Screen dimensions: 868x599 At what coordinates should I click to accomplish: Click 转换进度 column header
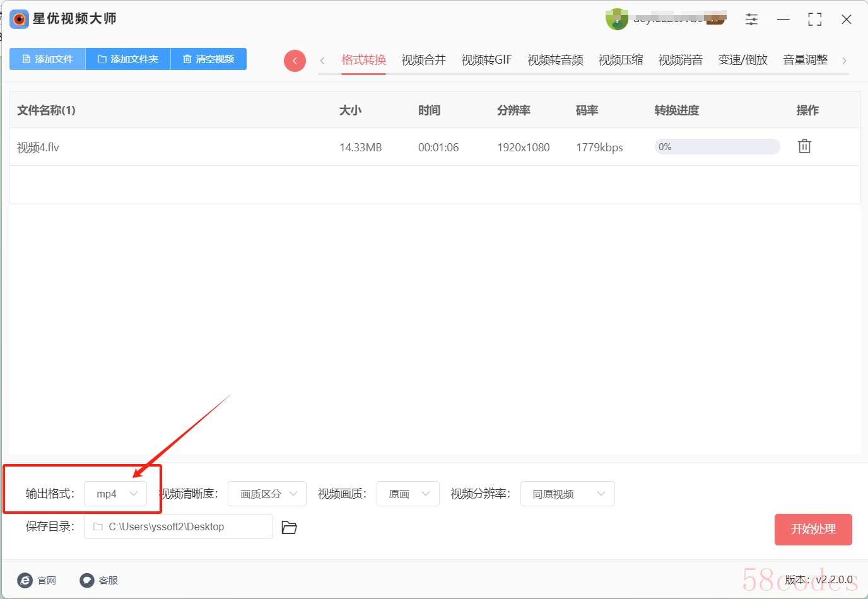pos(677,110)
